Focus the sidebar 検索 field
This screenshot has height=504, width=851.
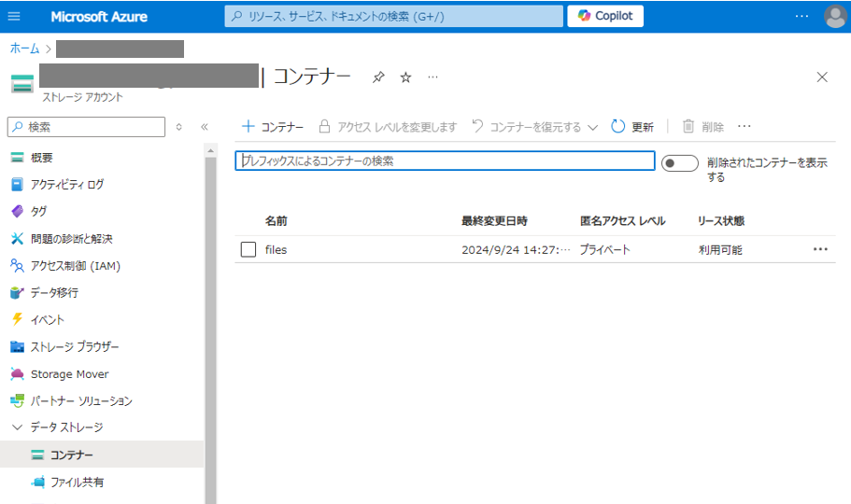coord(86,127)
